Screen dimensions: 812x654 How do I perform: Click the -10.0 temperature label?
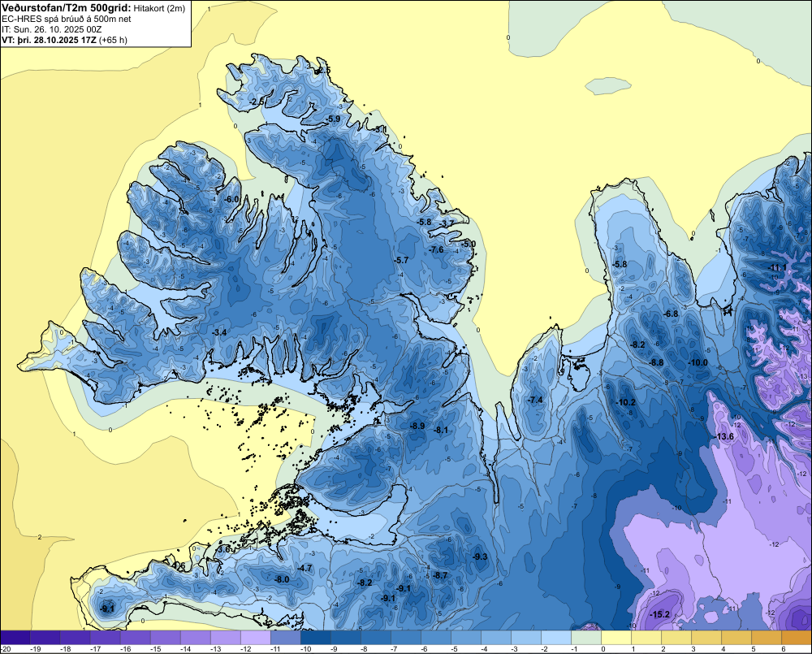(698, 363)
